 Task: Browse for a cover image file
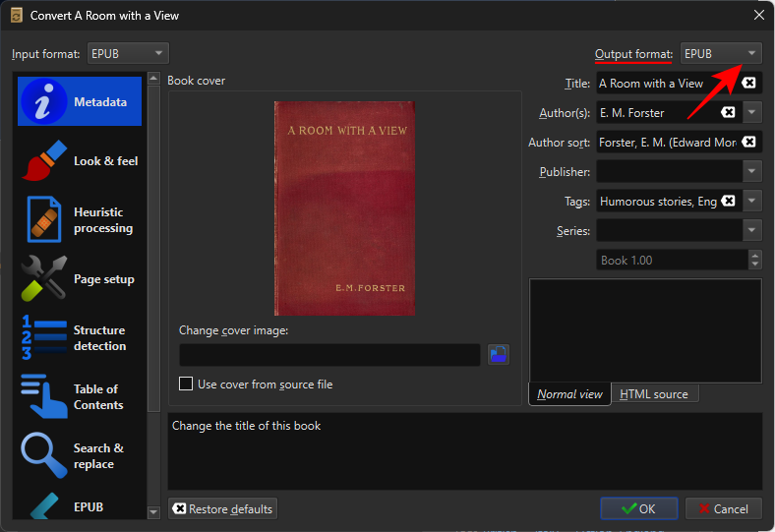[499, 355]
